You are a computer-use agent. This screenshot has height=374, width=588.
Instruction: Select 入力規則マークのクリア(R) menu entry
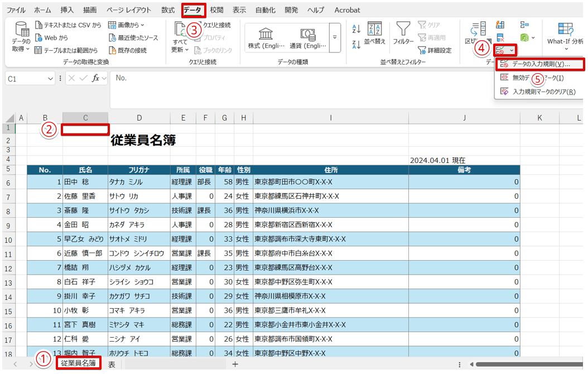point(543,92)
